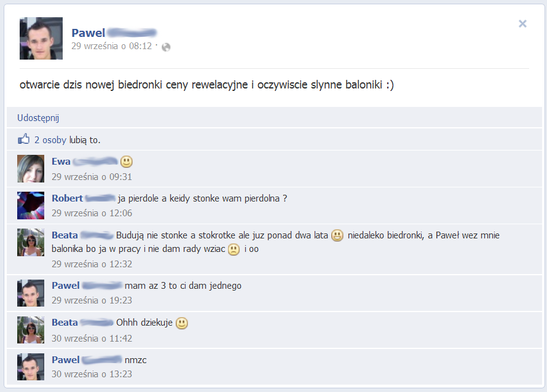Close the post with the X
Viewport: 547px width, 392px height.
coord(522,24)
